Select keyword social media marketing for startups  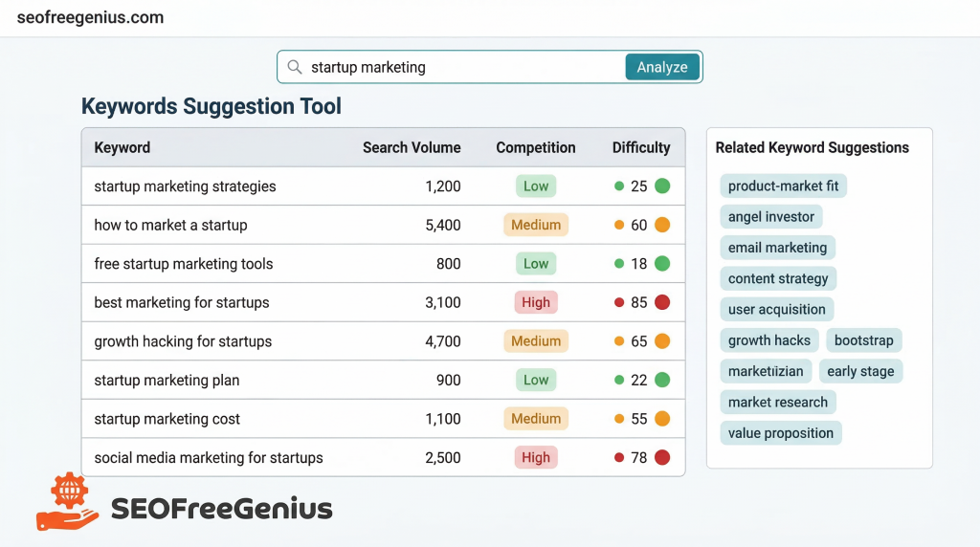coord(209,458)
